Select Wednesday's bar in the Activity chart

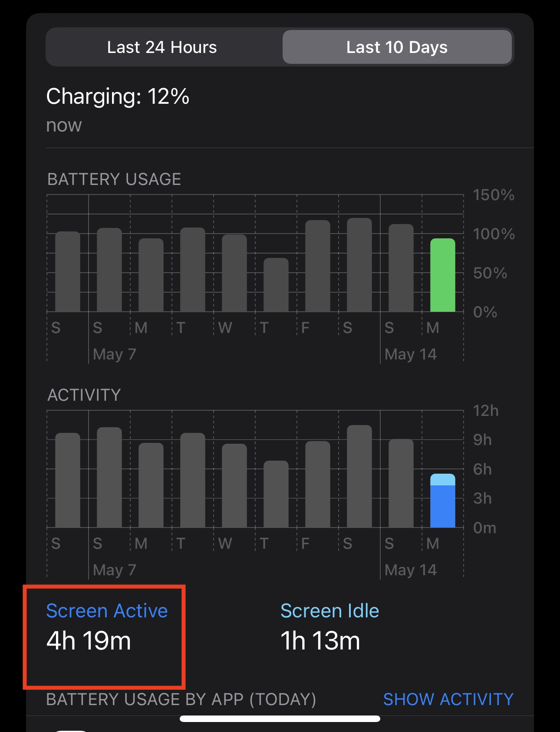(234, 486)
